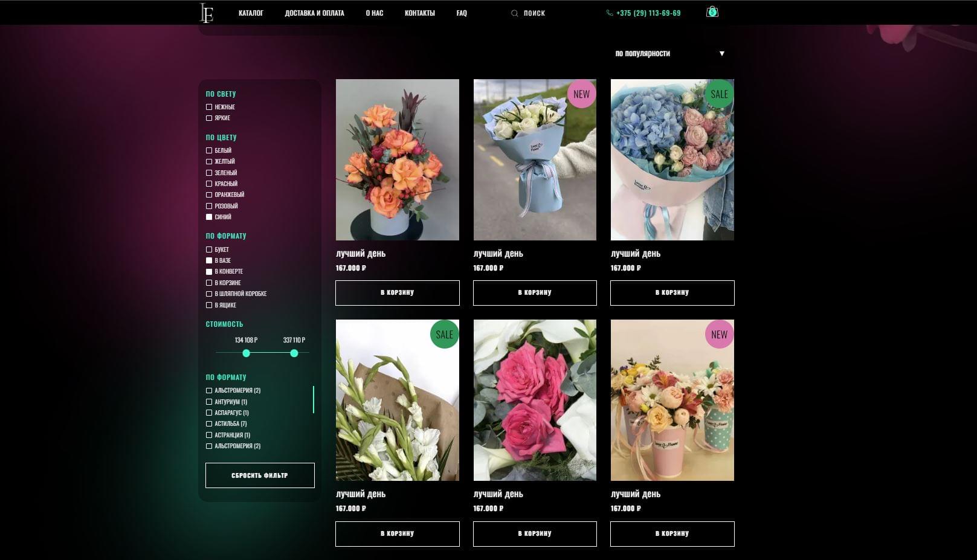Check the ЗЕЛЕНЫЙ color filter

(209, 173)
